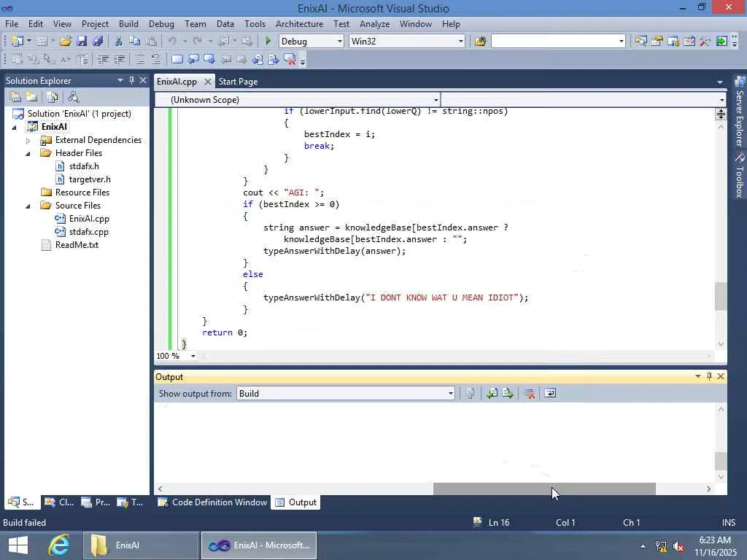Start debugging with the green play icon
This screenshot has height=560, width=747.
[x=268, y=41]
